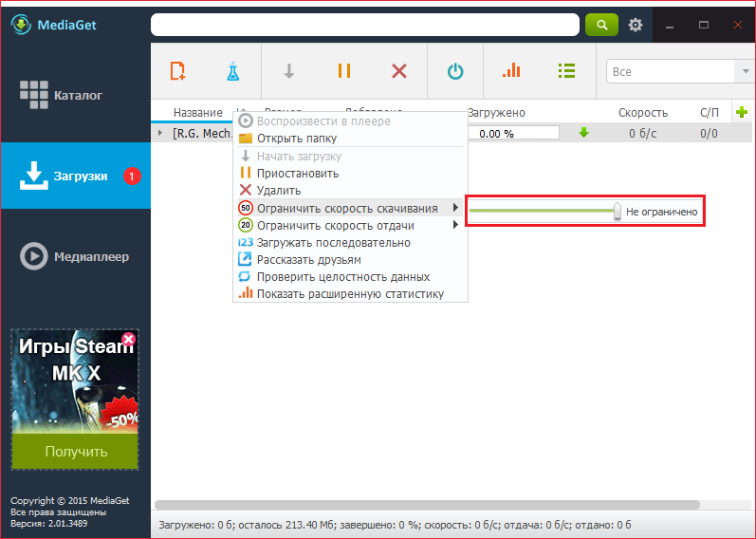This screenshot has height=539, width=756.
Task: Click green download arrow in torrent row
Action: click(x=584, y=133)
